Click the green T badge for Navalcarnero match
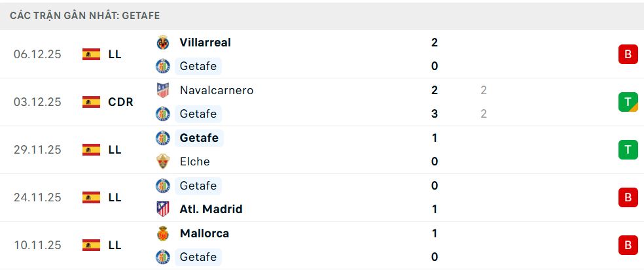The width and height of the screenshot is (644, 270). point(628,102)
